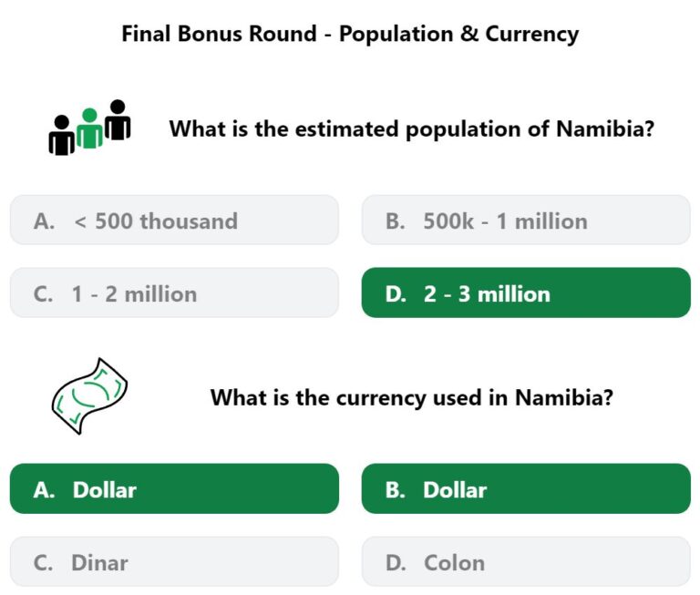Click the currency used in Namibia question
The height and width of the screenshot is (595, 700).
click(x=412, y=397)
